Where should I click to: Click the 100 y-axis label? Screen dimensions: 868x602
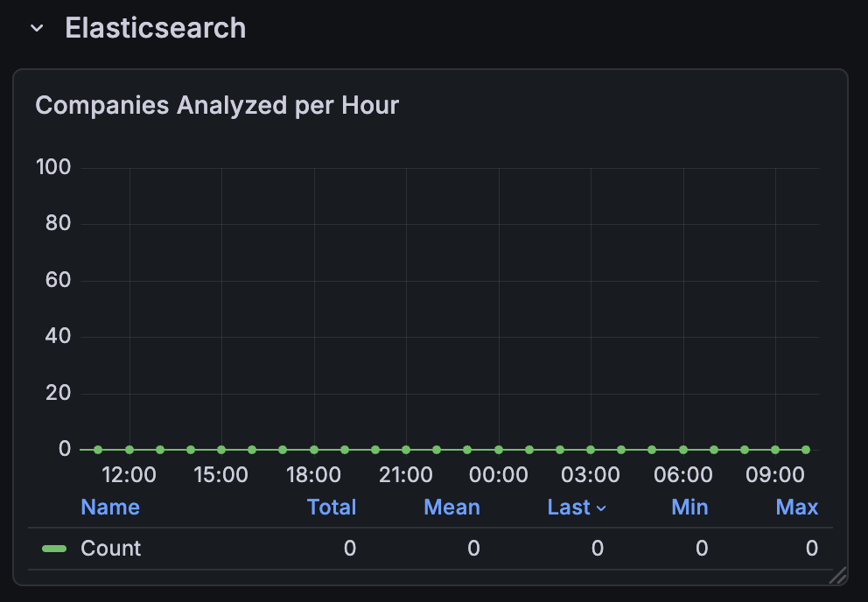[x=53, y=167]
